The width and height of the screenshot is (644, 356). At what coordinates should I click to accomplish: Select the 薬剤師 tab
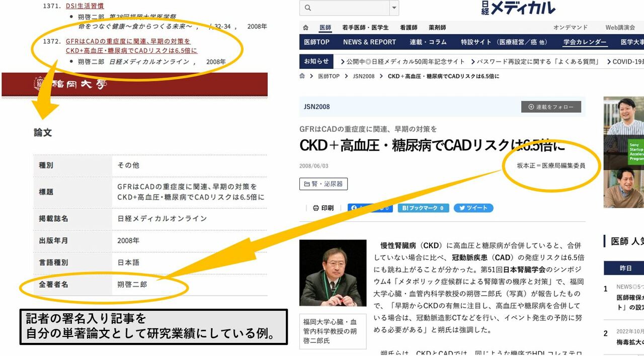point(437,28)
